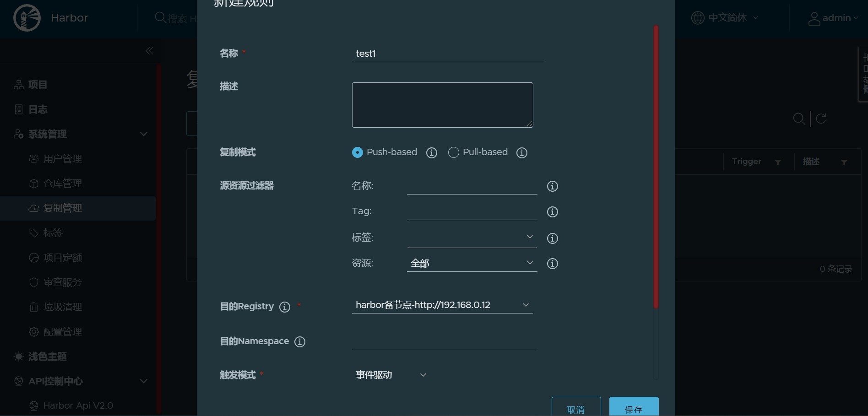Click filter icon in Trigger column
This screenshot has height=416, width=868.
click(x=778, y=162)
